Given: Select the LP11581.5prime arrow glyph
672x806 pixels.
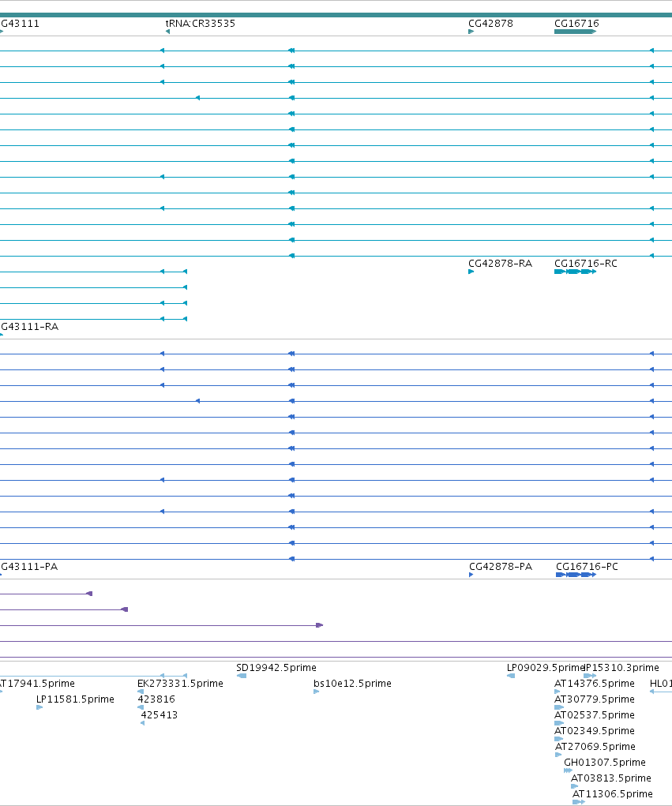Looking at the screenshot, I should (x=39, y=707).
